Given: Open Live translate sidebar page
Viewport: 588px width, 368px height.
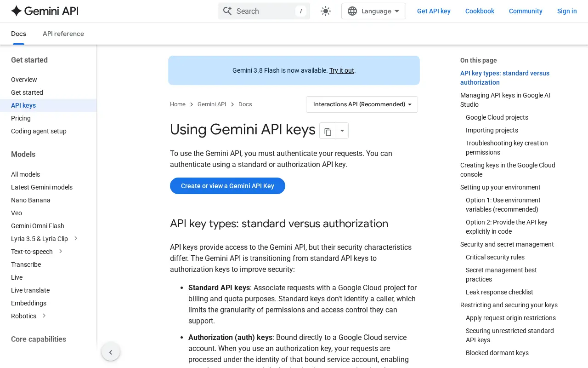Looking at the screenshot, I should point(30,290).
